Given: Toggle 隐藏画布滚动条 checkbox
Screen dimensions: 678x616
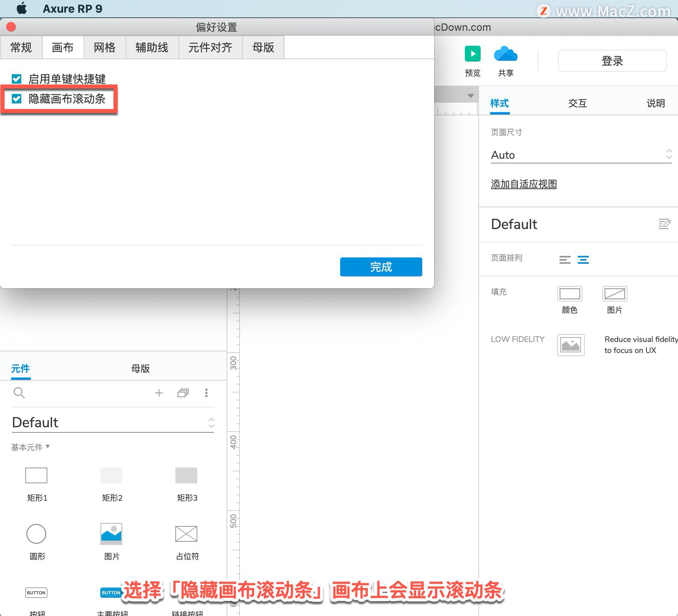Looking at the screenshot, I should [x=17, y=99].
